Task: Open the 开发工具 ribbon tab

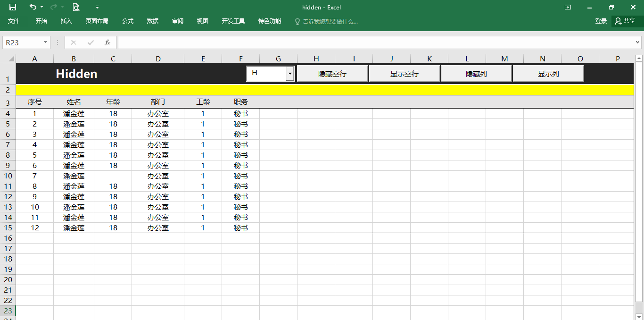Action: (x=233, y=21)
